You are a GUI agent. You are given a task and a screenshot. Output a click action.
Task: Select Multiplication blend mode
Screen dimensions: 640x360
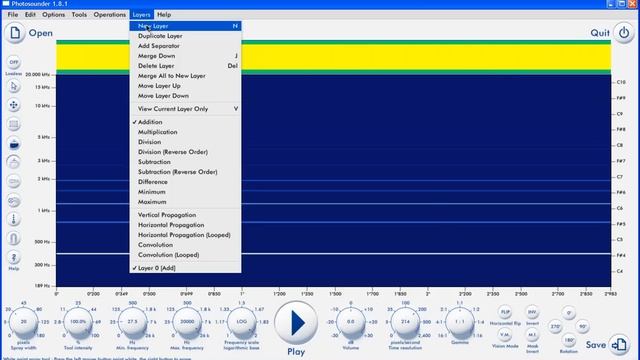click(x=185, y=132)
